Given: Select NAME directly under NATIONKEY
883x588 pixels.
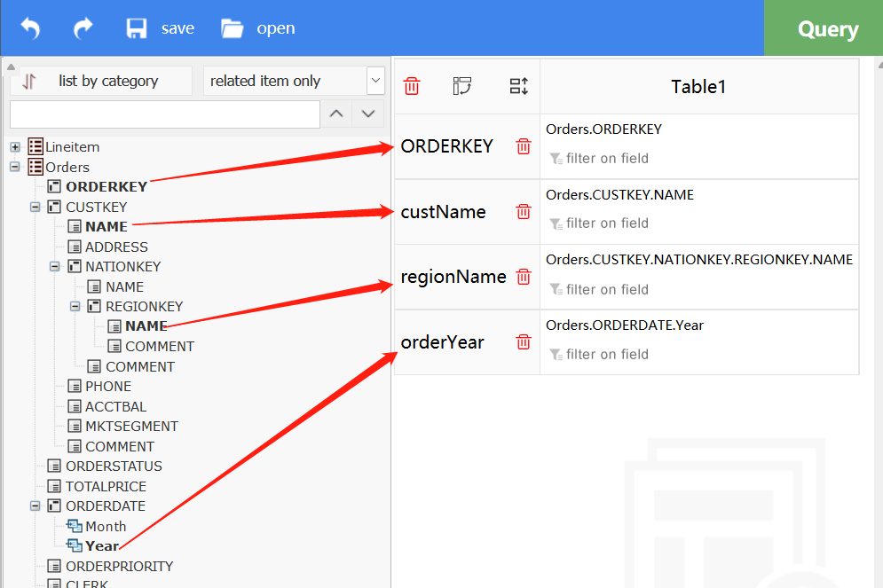Looking at the screenshot, I should pyautogui.click(x=124, y=287).
